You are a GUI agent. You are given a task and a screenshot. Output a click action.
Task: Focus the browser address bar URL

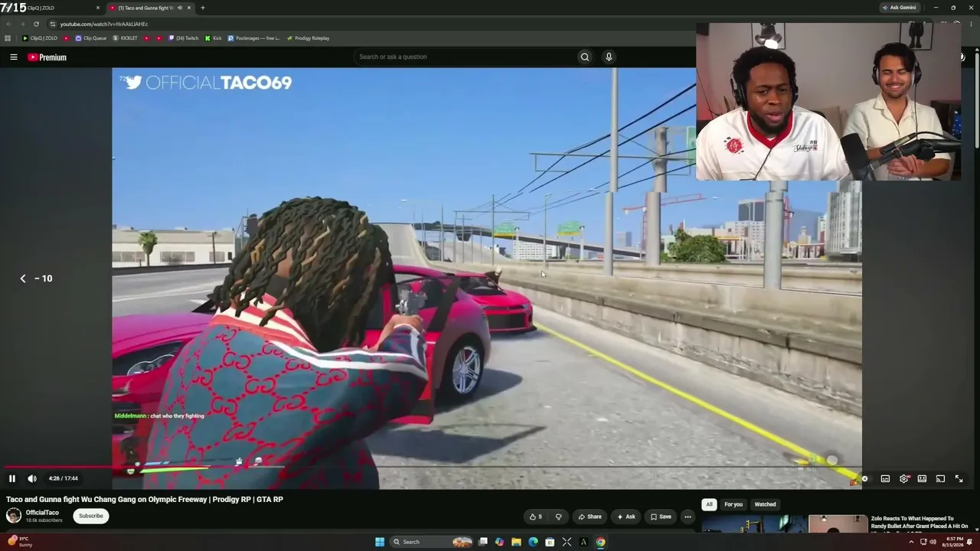[x=104, y=24]
